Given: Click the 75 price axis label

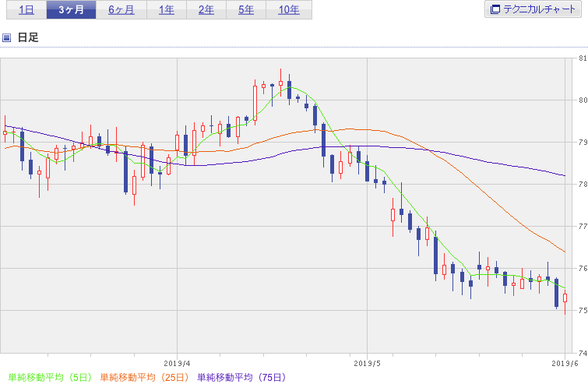Looking at the screenshot, I should [x=583, y=310].
